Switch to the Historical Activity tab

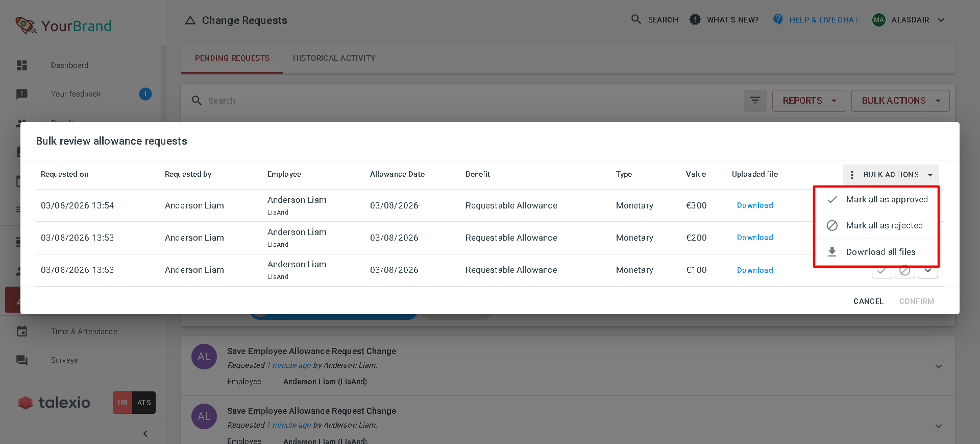click(334, 58)
